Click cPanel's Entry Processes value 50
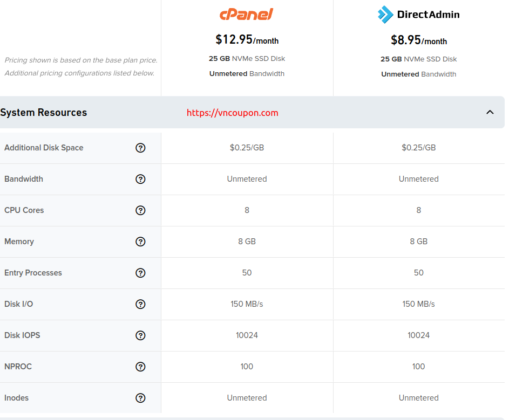Viewport: 509px width, 420px height. coord(247,273)
